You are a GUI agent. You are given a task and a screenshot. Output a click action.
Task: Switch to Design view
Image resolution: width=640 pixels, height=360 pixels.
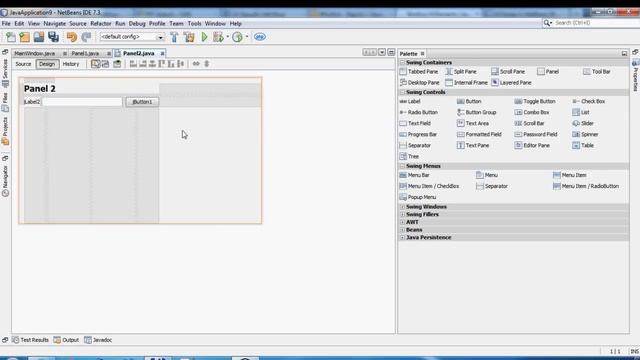(47, 64)
